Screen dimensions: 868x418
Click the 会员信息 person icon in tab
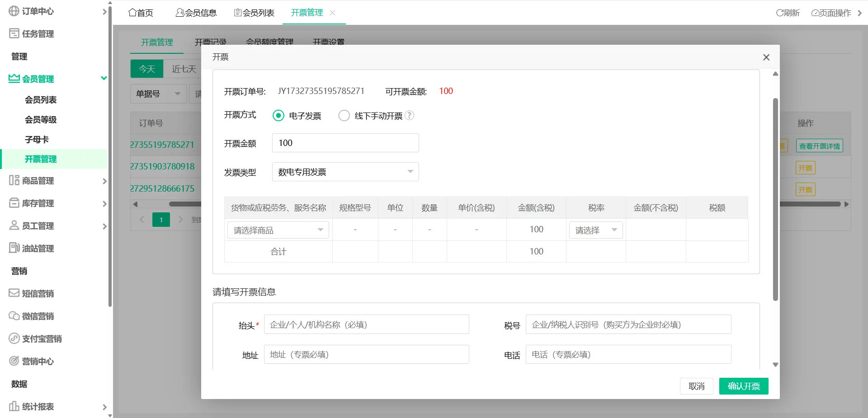pyautogui.click(x=179, y=13)
